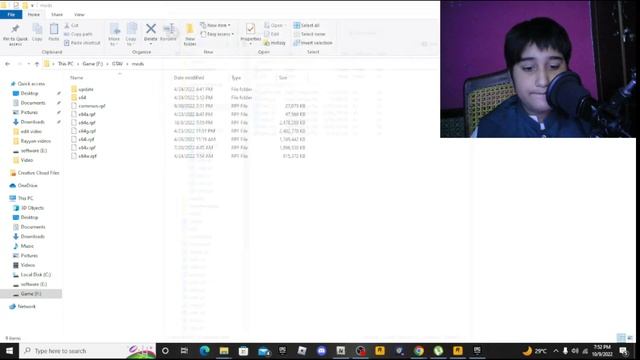This screenshot has height=360, width=640.
Task: Switch to Large icons view toggle
Action: click(x=630, y=338)
